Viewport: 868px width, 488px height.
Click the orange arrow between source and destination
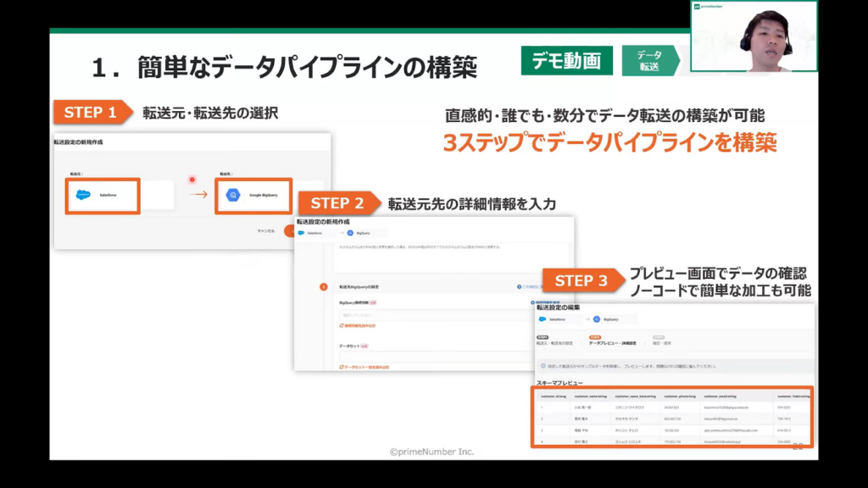(197, 195)
